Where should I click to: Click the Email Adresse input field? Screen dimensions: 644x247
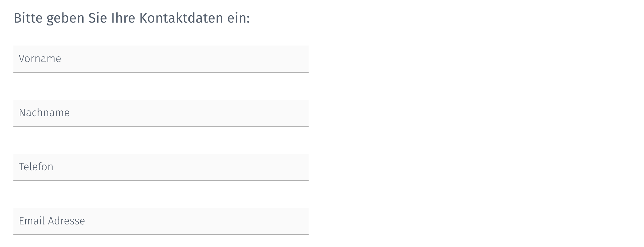tap(161, 221)
